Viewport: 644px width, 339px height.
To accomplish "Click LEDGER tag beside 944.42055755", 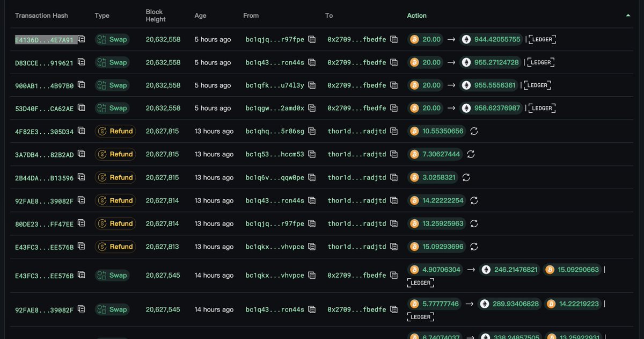I will click(x=541, y=39).
